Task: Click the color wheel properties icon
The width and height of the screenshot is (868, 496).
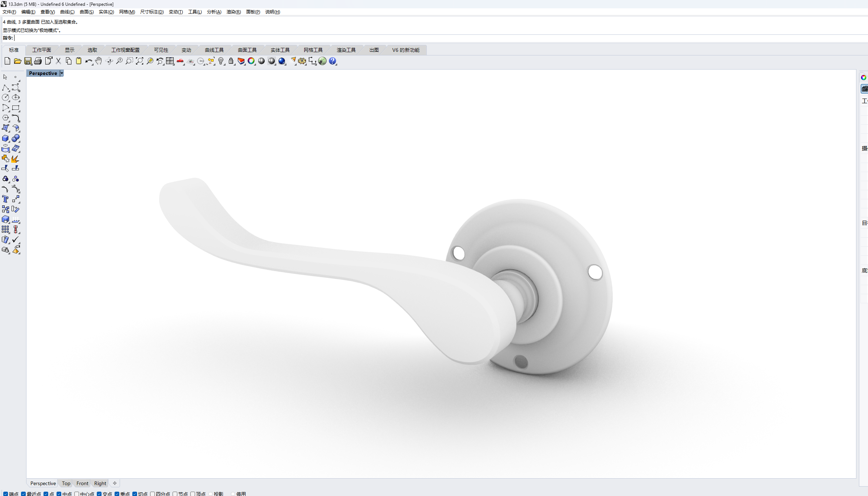Action: tap(251, 61)
